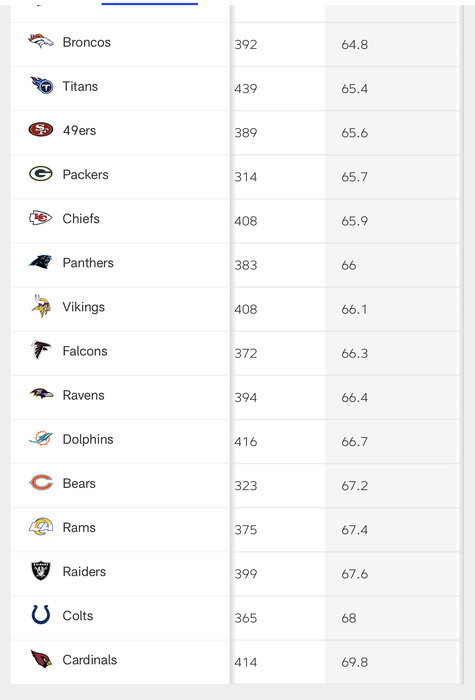
Task: Open the Chiefs arrowhead logo
Action: 40,218
